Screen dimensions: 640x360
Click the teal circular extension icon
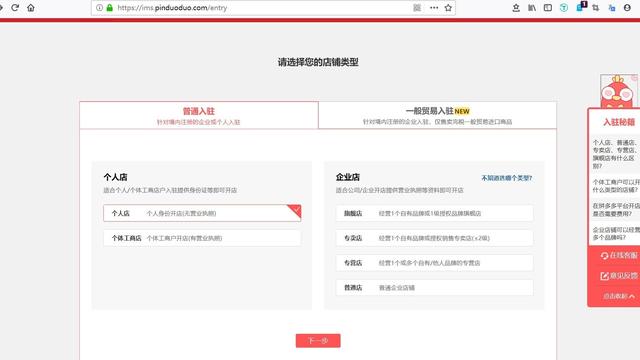pos(564,7)
